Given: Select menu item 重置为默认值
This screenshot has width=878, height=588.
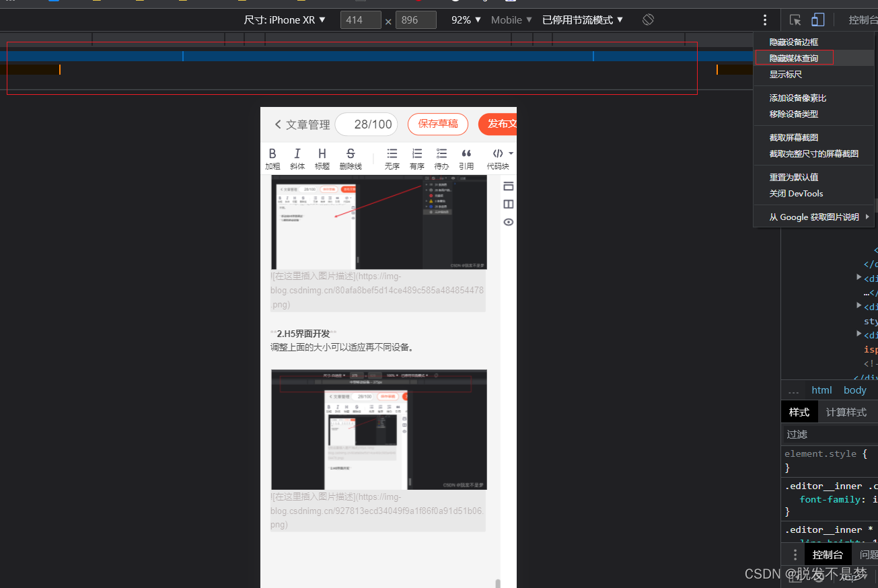Looking at the screenshot, I should [813, 178].
